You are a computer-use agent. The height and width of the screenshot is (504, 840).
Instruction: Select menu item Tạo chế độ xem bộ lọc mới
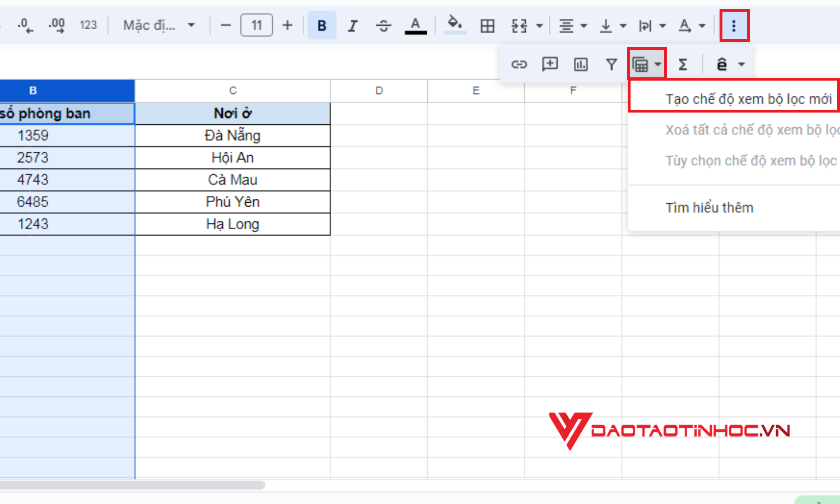click(734, 98)
